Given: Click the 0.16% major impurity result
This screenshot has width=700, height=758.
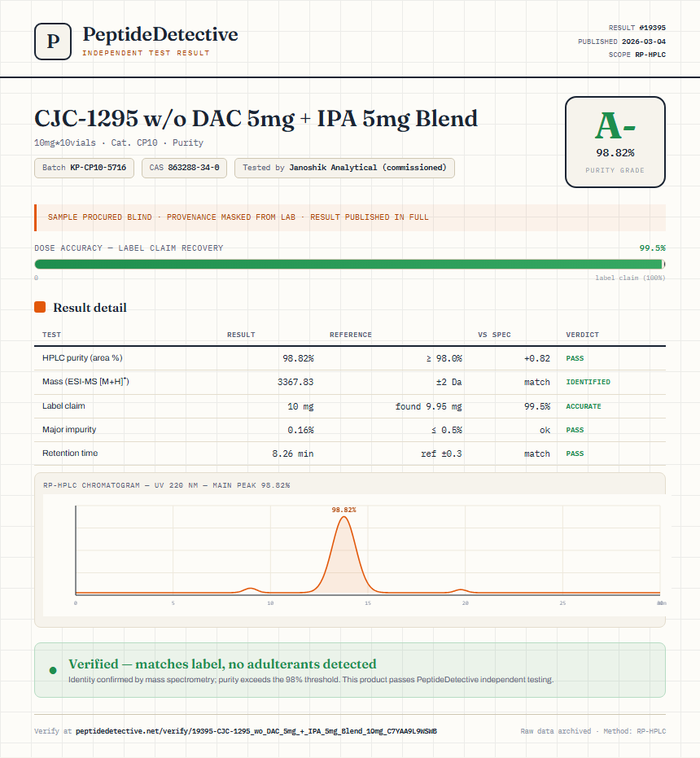Looking at the screenshot, I should tap(300, 430).
